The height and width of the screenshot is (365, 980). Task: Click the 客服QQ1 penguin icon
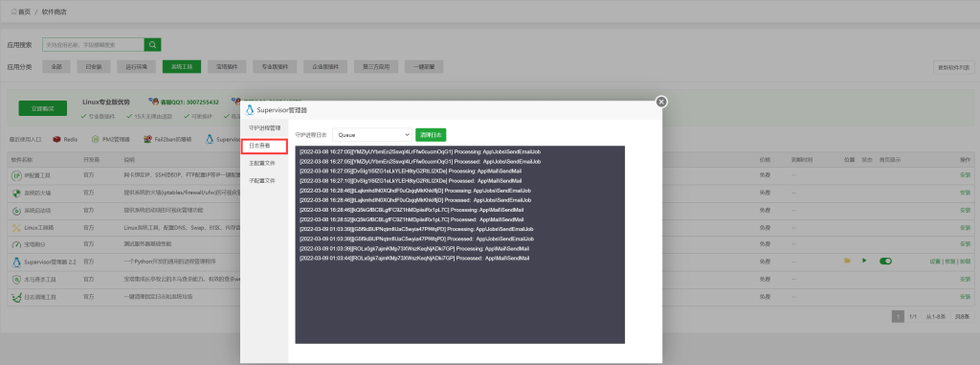click(155, 102)
